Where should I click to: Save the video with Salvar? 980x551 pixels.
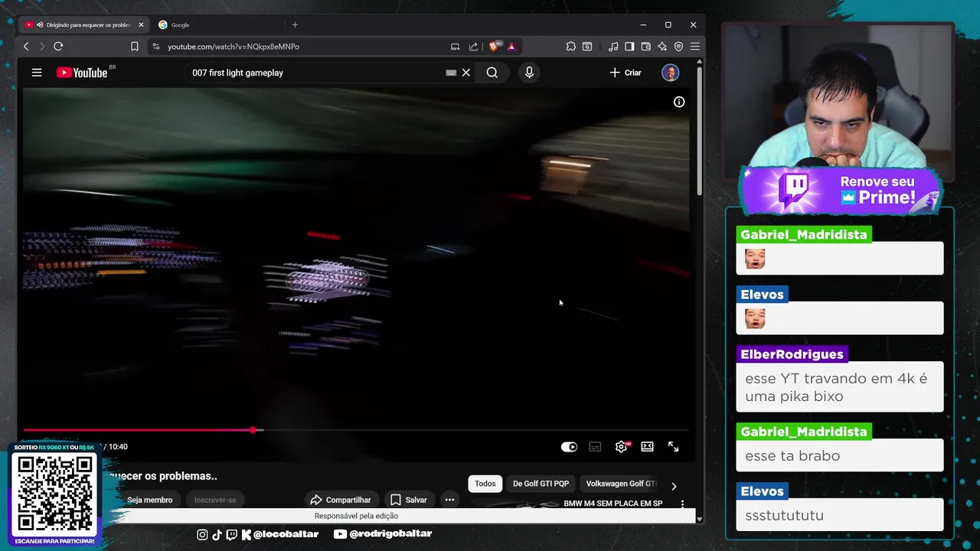pos(409,500)
